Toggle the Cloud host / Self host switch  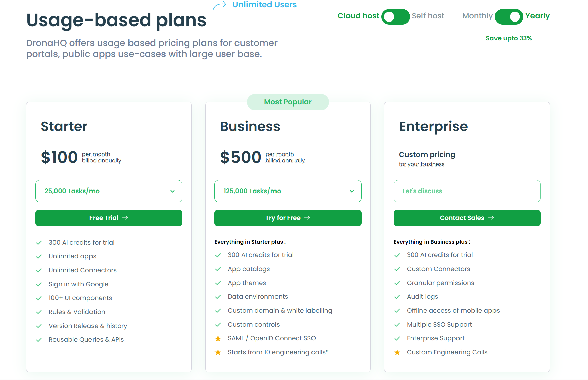[x=396, y=16]
